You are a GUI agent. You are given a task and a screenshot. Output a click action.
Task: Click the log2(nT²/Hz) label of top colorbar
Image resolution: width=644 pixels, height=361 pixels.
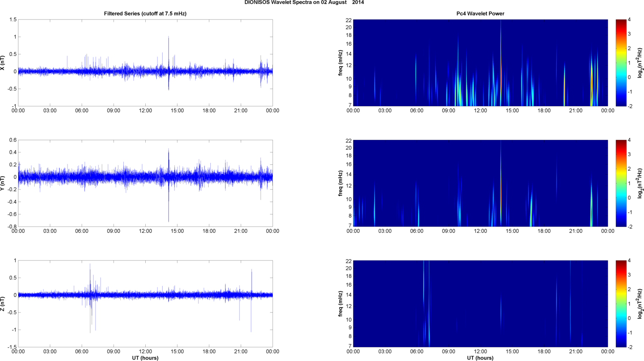[x=640, y=63]
